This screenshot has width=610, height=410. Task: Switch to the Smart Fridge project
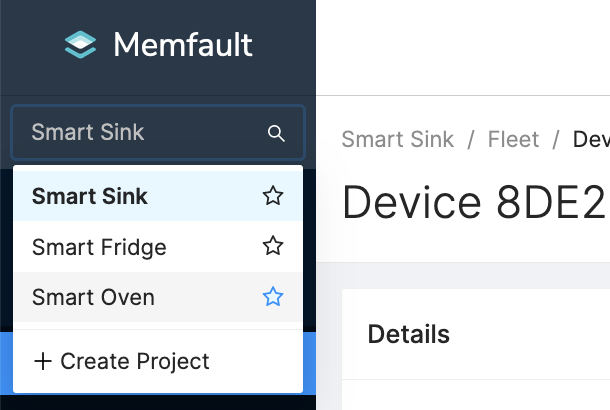click(99, 246)
